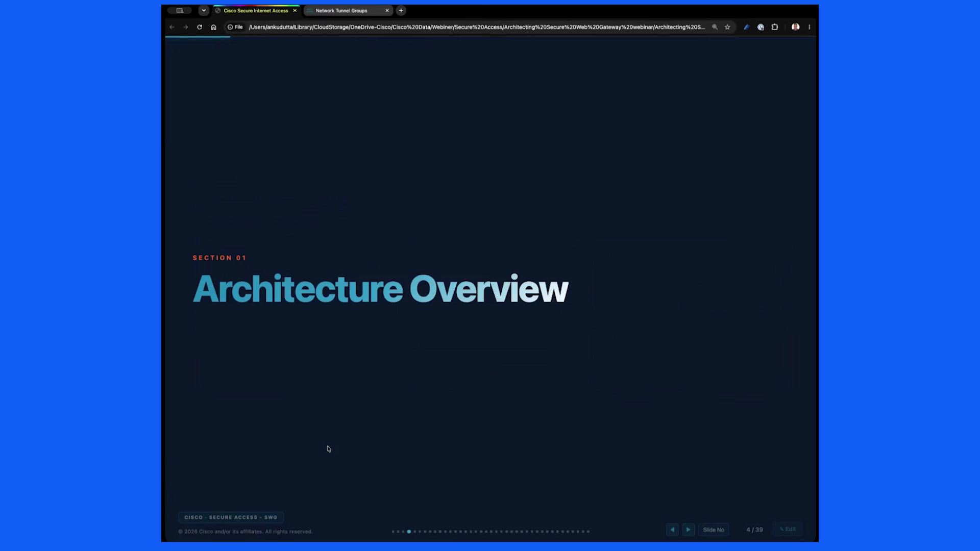Jump to the last slide dot

pos(588,532)
